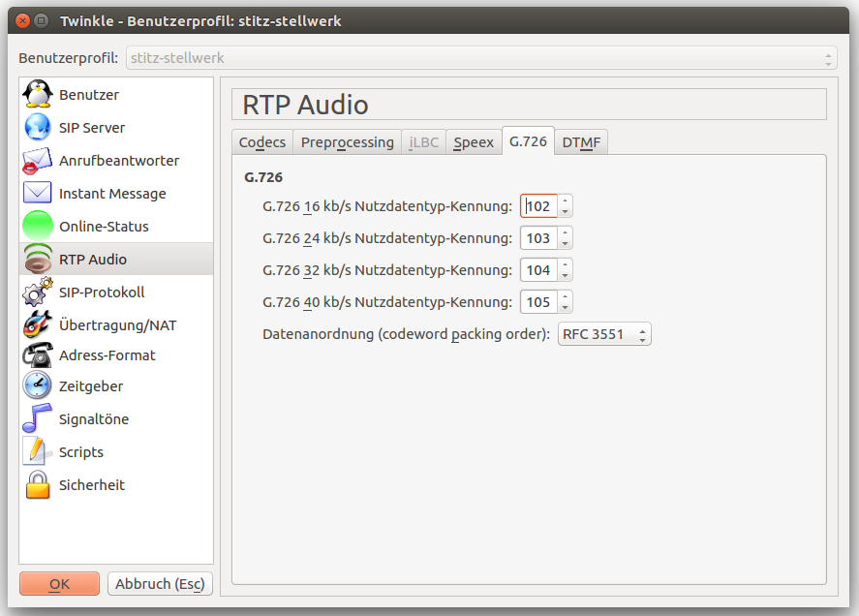Cancel with the Abbruch (Esc) button
The width and height of the screenshot is (859, 616).
pos(160,584)
